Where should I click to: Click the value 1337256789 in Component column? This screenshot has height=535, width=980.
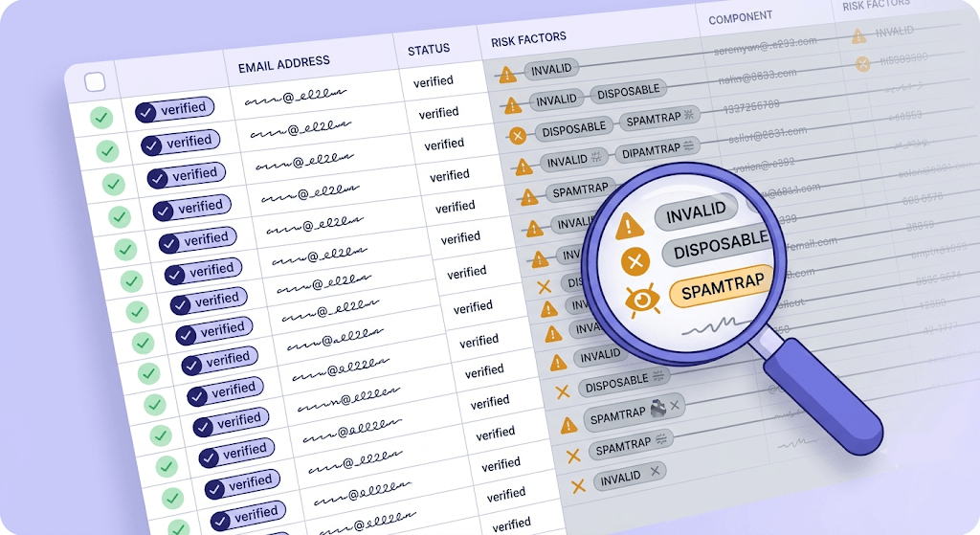point(750,107)
